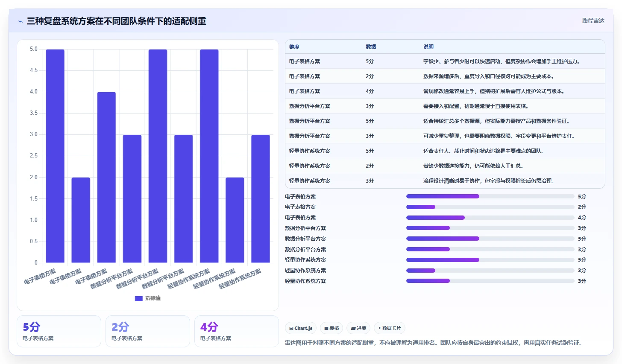Click the 电子表格方案 4分 progress bar

[490, 218]
